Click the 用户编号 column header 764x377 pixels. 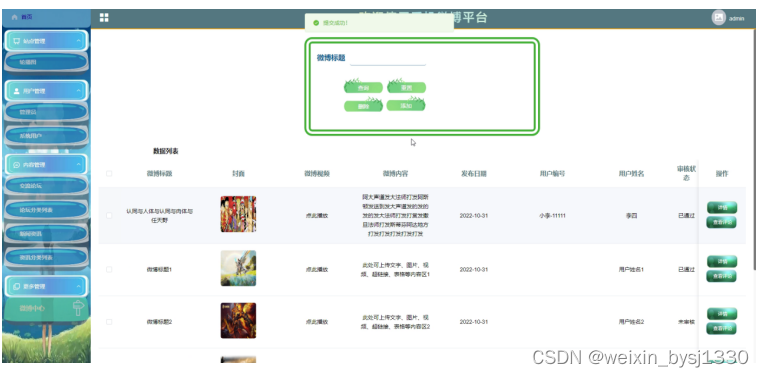(553, 173)
